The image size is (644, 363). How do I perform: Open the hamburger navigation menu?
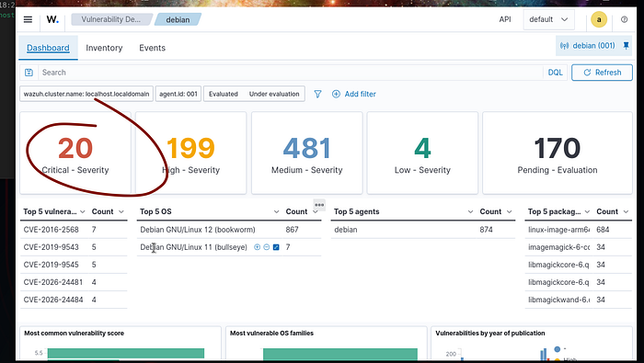click(x=28, y=19)
